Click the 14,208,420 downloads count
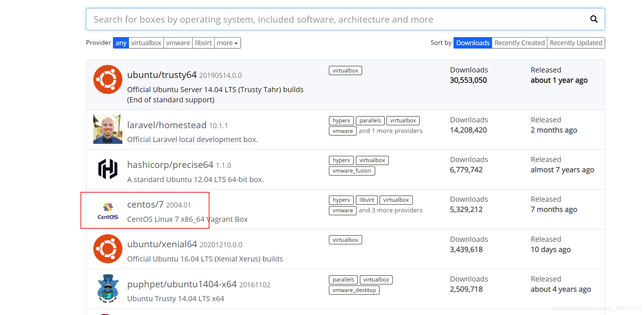This screenshot has height=315, width=644. click(468, 130)
